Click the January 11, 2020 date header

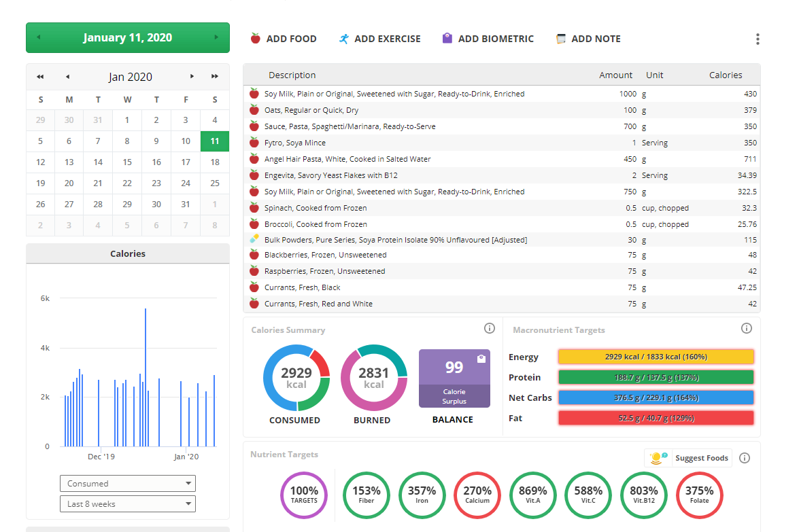(x=127, y=37)
